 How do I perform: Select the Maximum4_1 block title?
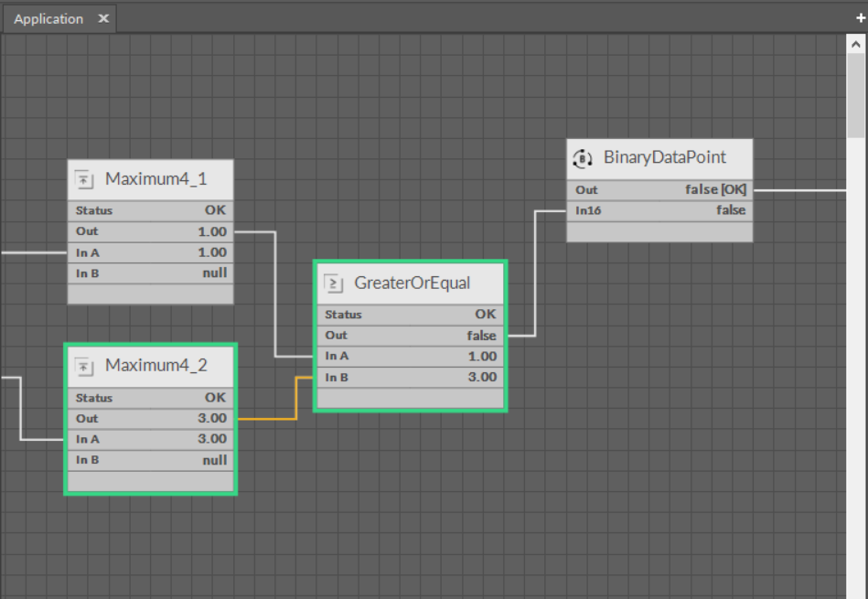click(155, 179)
